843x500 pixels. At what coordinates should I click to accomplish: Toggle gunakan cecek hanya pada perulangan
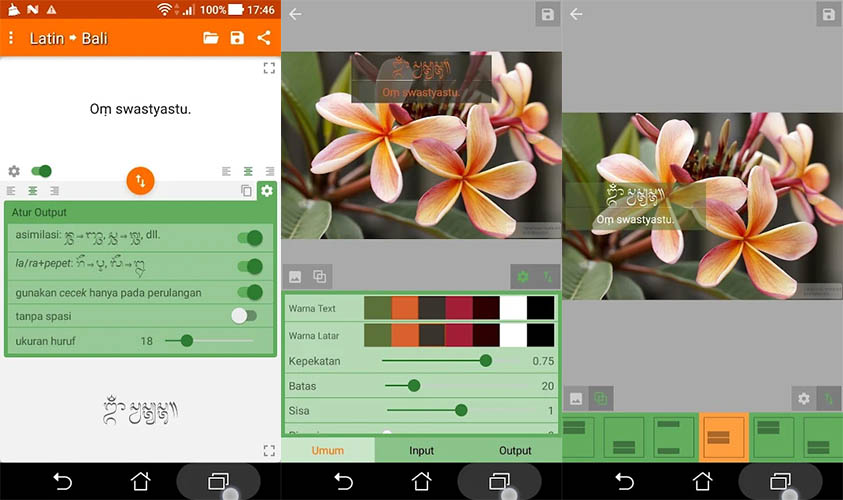tap(249, 292)
